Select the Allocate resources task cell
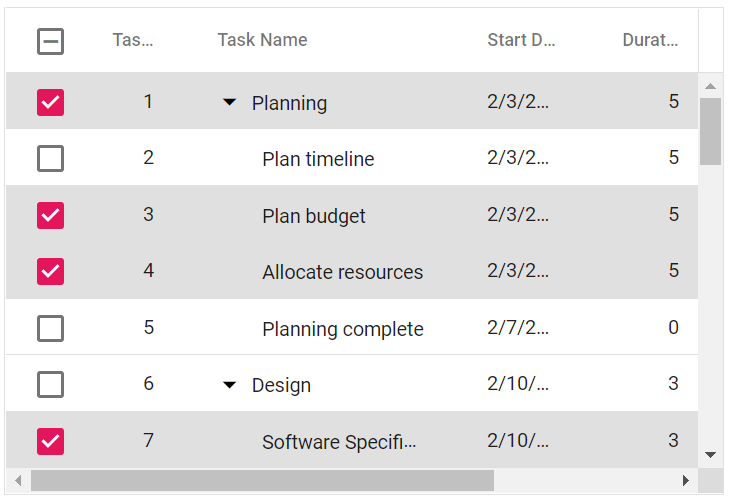 [x=342, y=272]
